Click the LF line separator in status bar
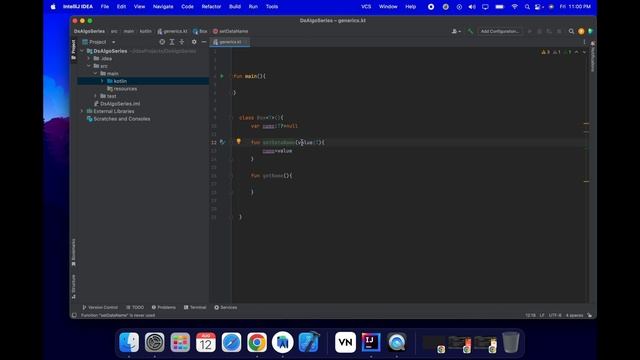 pos(542,315)
